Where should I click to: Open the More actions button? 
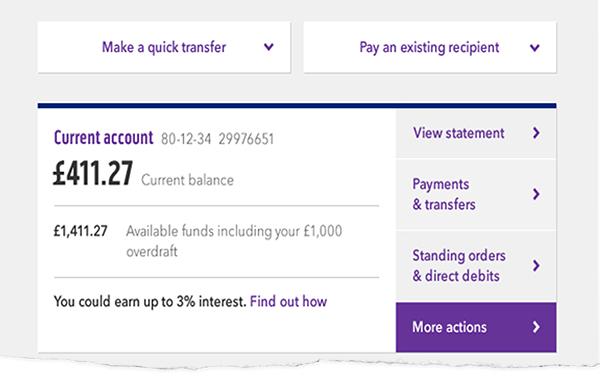(x=476, y=327)
